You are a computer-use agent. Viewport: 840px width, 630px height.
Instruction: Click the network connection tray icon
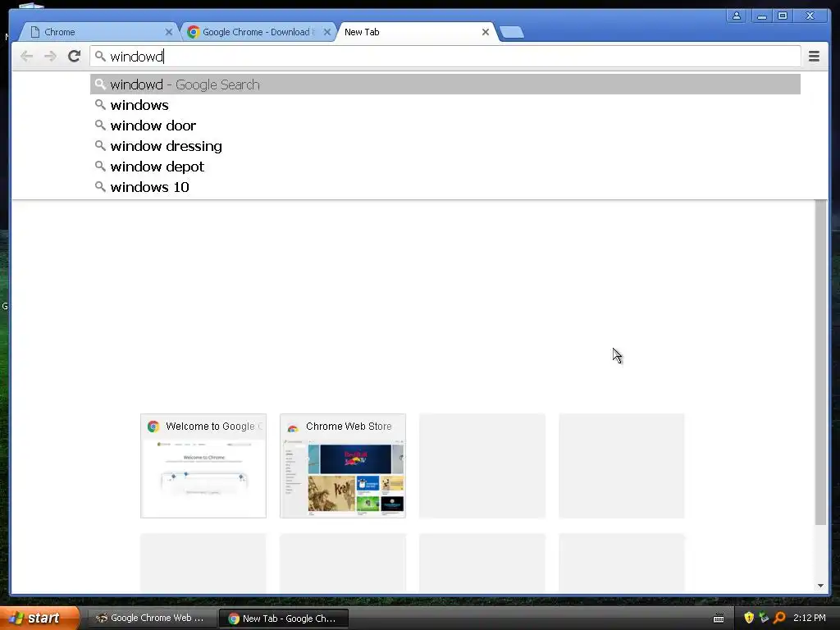(764, 618)
